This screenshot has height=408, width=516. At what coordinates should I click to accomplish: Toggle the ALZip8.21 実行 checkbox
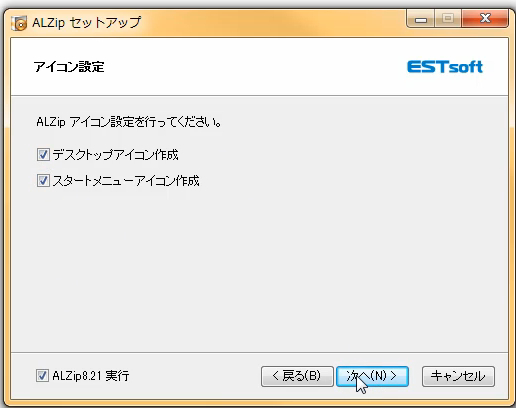(x=42, y=375)
